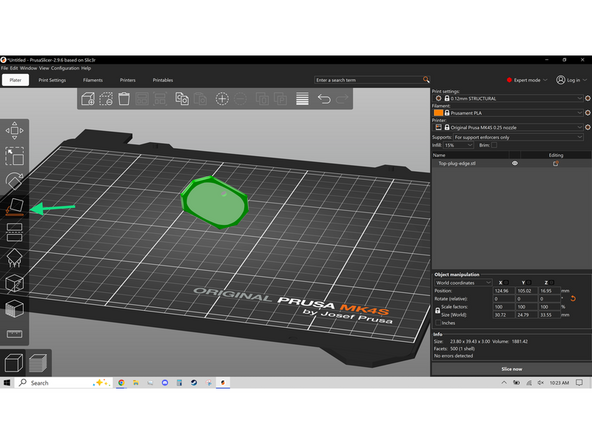Open the Infill 15% dropdown
The width and height of the screenshot is (592, 444).
tap(458, 145)
